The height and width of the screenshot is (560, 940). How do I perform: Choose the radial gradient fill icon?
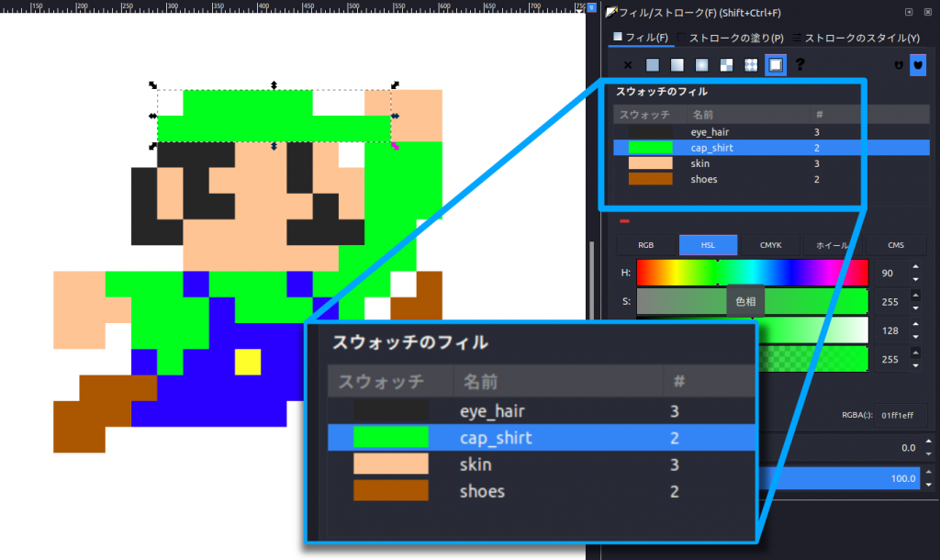pos(701,65)
